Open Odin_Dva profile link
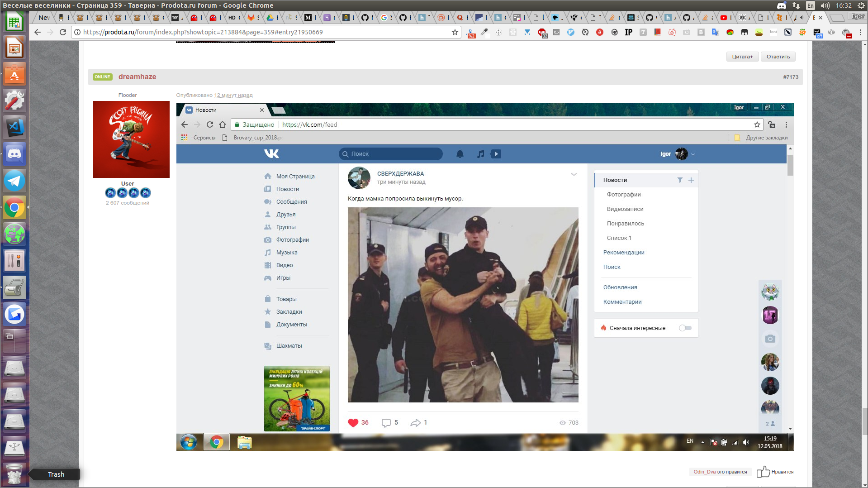 coord(705,472)
